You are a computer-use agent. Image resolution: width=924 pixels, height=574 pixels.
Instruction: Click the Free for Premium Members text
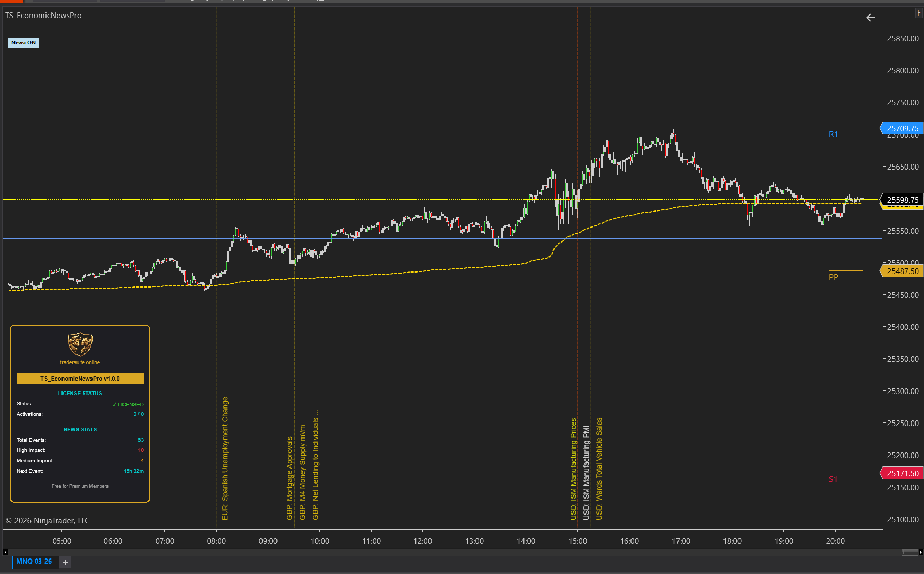(80, 486)
